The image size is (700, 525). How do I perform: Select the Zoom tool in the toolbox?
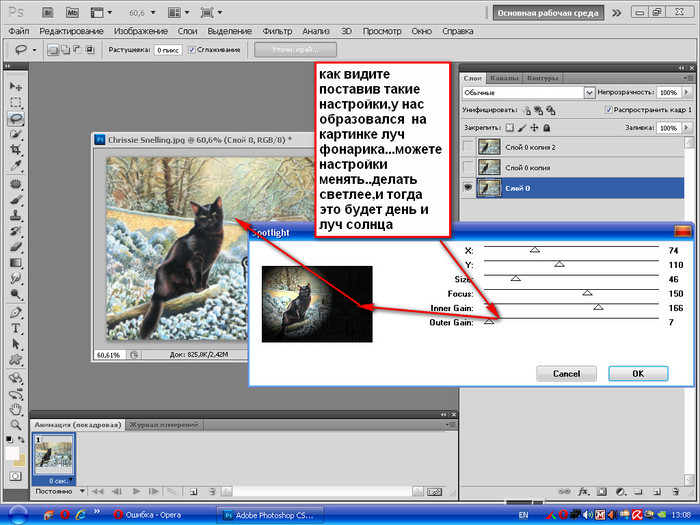pyautogui.click(x=16, y=425)
